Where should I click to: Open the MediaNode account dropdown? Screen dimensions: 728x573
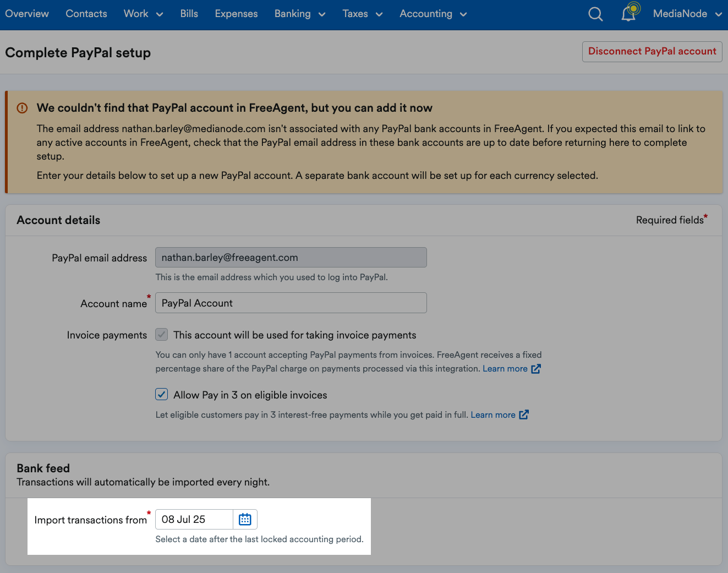click(x=687, y=14)
